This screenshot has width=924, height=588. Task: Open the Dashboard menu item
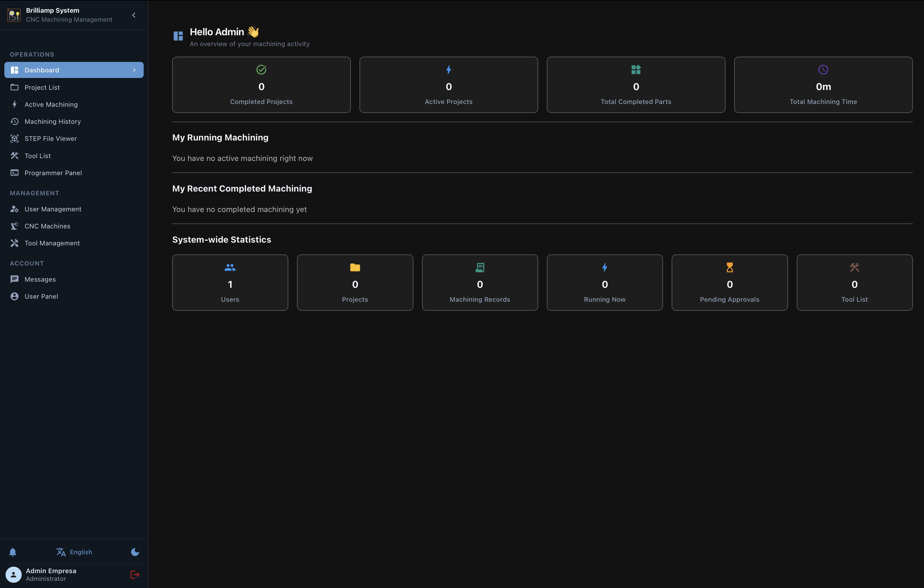[x=74, y=70]
